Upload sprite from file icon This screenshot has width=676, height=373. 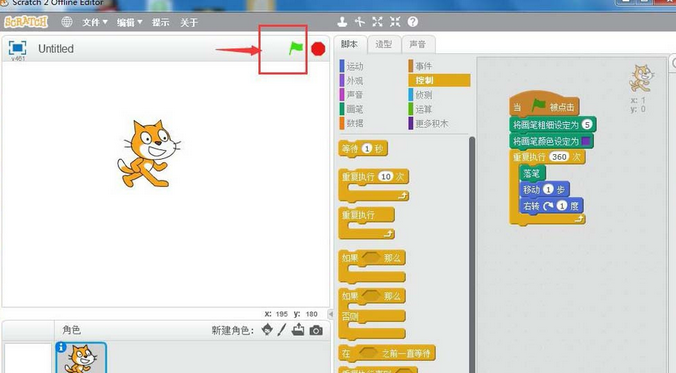(x=298, y=330)
